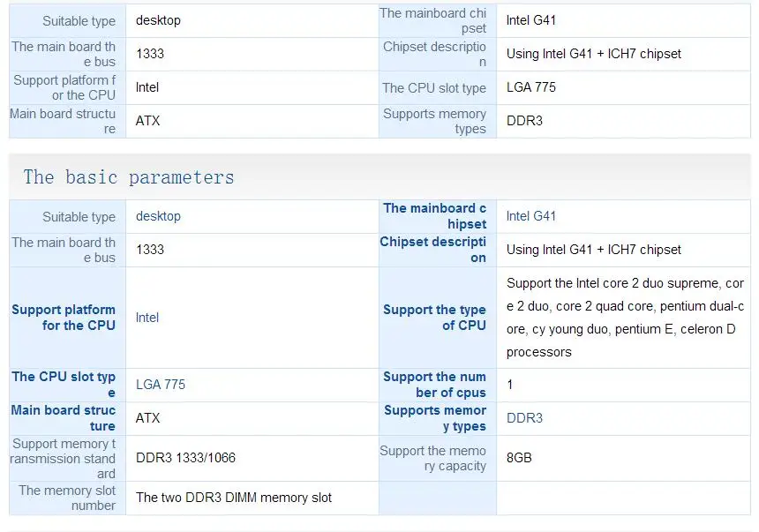Click 'Intel' value in basic parameters table

(147, 318)
